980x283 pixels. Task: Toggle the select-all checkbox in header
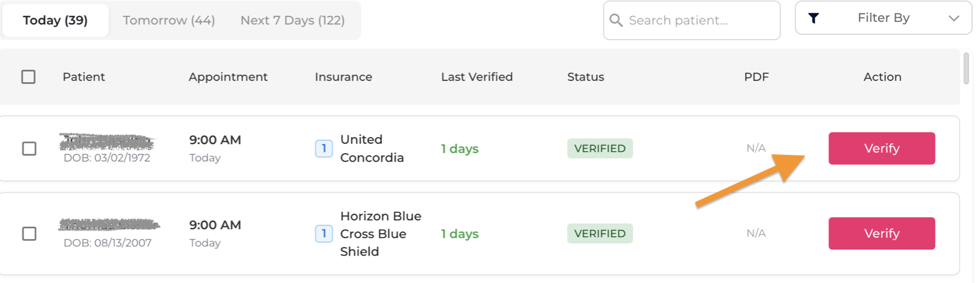point(29,77)
